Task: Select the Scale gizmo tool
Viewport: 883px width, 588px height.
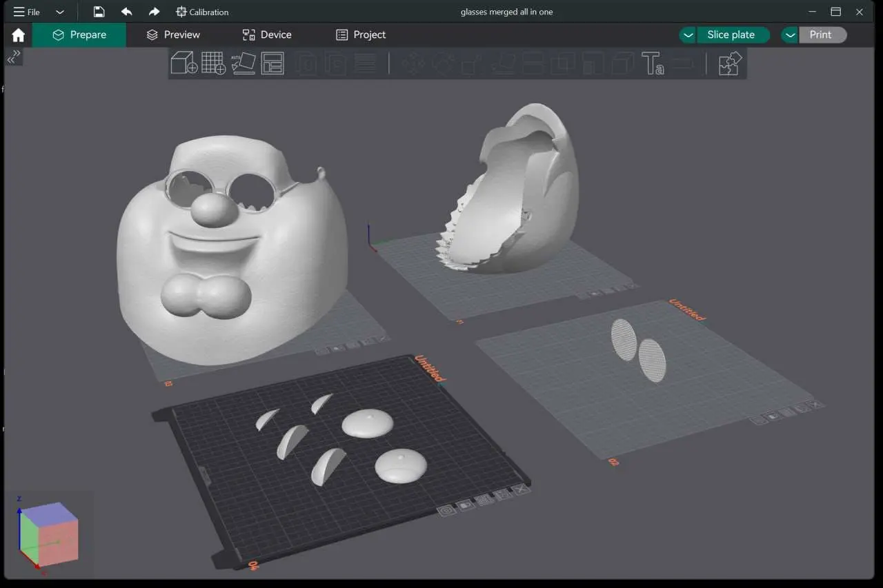Action: point(472,63)
